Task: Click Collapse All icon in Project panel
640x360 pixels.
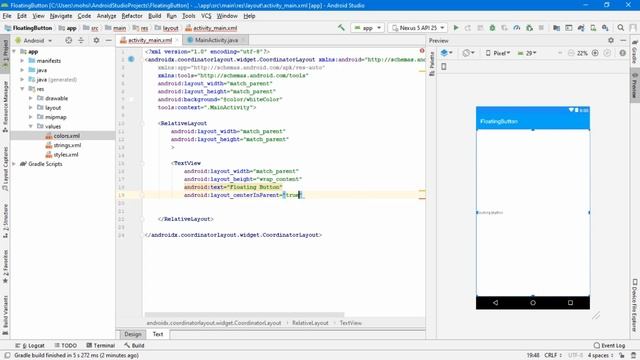Action: 81,40
